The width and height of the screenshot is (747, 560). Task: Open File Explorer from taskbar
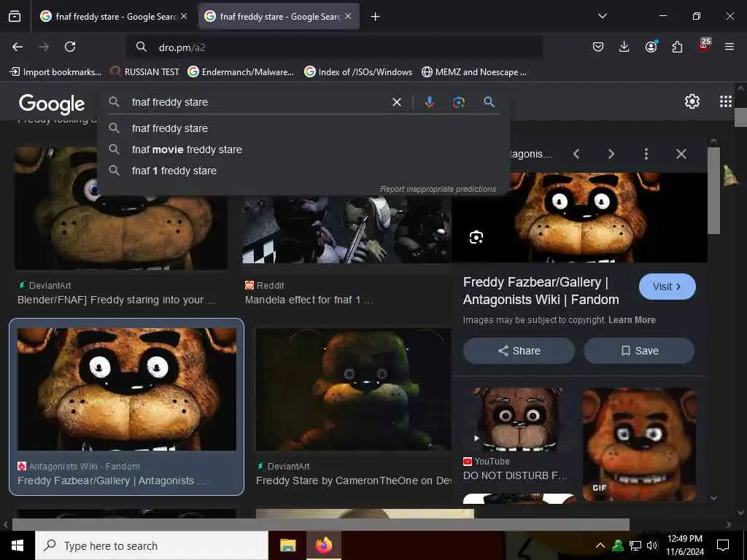[287, 545]
